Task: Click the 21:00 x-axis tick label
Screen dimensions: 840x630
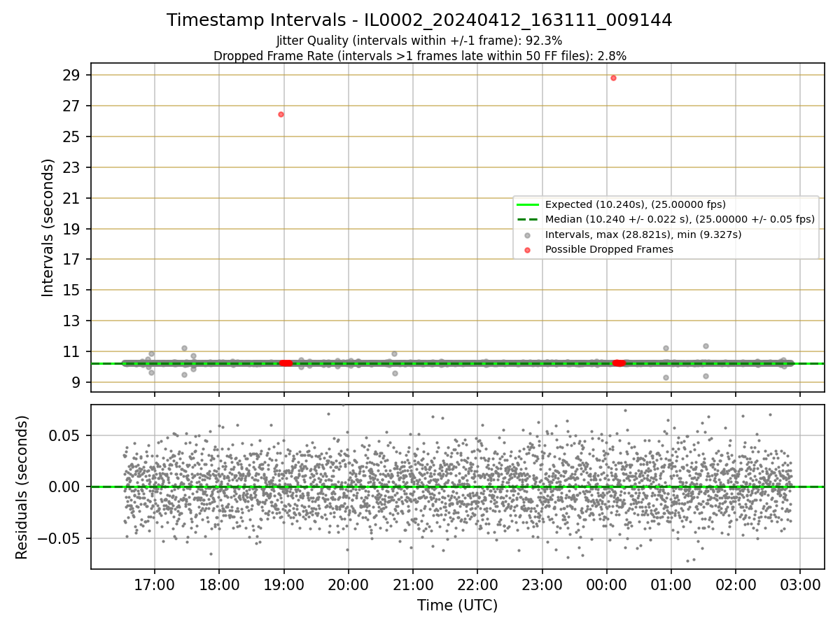Action: [413, 585]
